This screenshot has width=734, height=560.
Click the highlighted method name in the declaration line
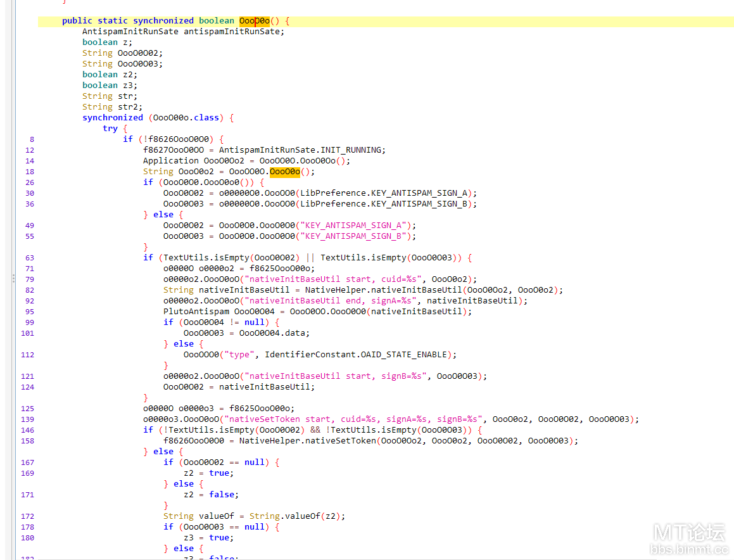point(255,21)
